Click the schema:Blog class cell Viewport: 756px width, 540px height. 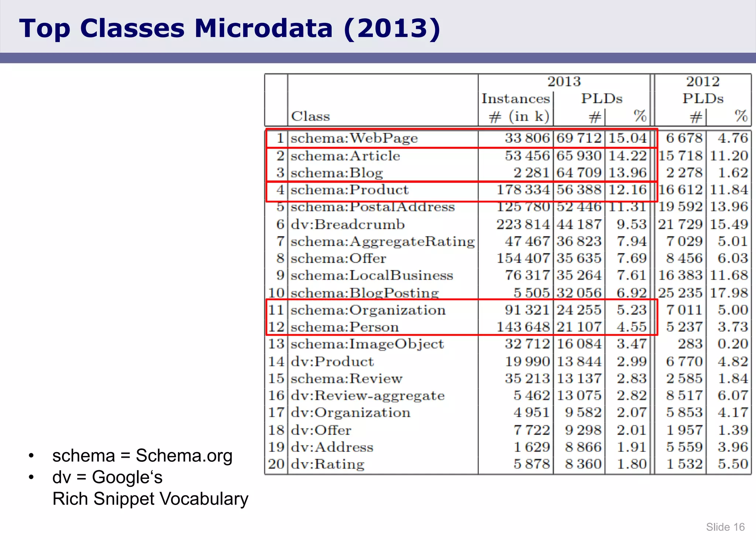tap(337, 173)
